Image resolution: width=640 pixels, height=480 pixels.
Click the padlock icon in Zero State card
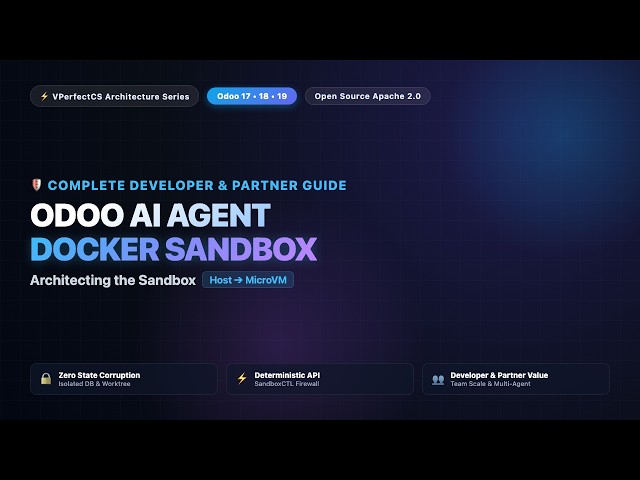(46, 379)
